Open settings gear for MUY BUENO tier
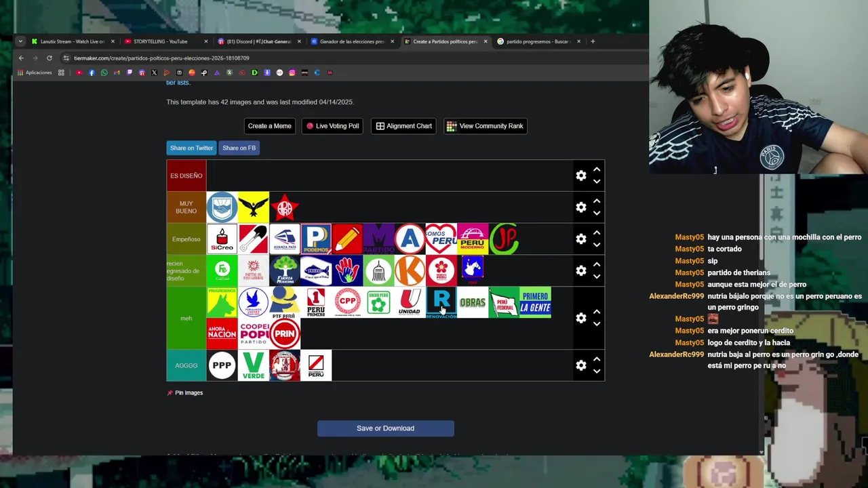 (581, 207)
